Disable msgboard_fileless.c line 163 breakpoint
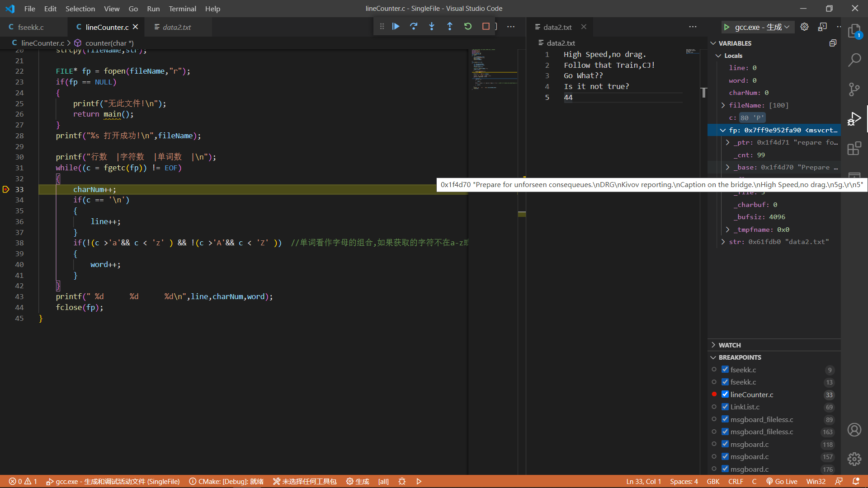This screenshot has width=868, height=488. (x=725, y=432)
